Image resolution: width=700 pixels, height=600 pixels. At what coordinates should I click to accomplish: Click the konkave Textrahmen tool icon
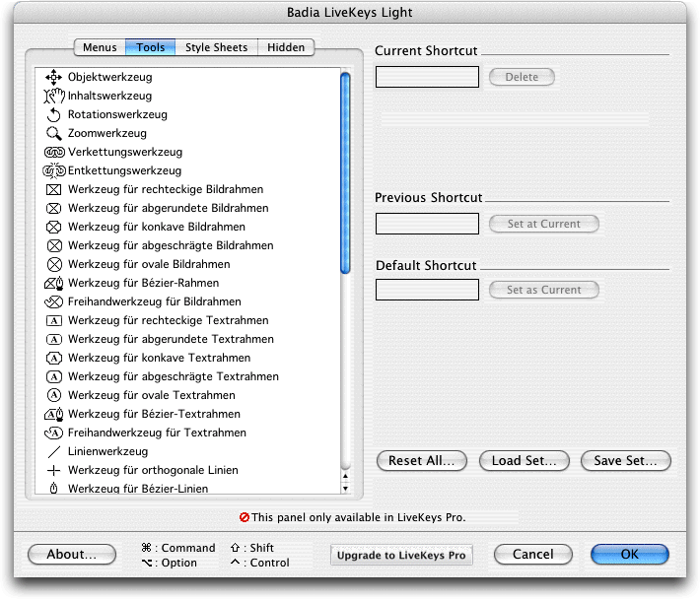tap(53, 359)
